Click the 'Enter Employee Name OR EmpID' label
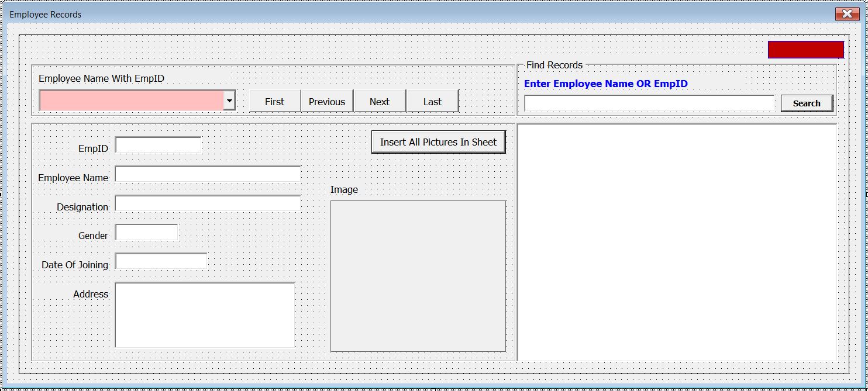This screenshot has width=868, height=391. (606, 84)
